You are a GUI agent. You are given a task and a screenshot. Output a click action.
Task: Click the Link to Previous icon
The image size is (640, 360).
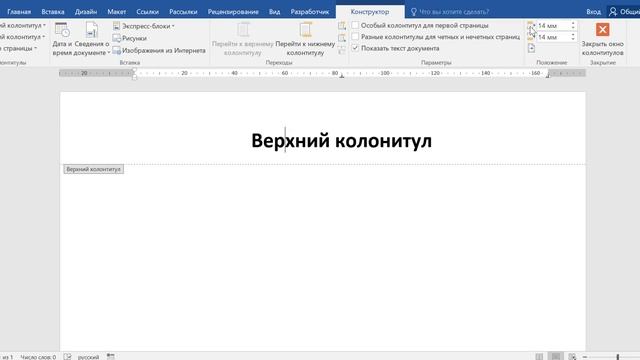pyautogui.click(x=342, y=50)
